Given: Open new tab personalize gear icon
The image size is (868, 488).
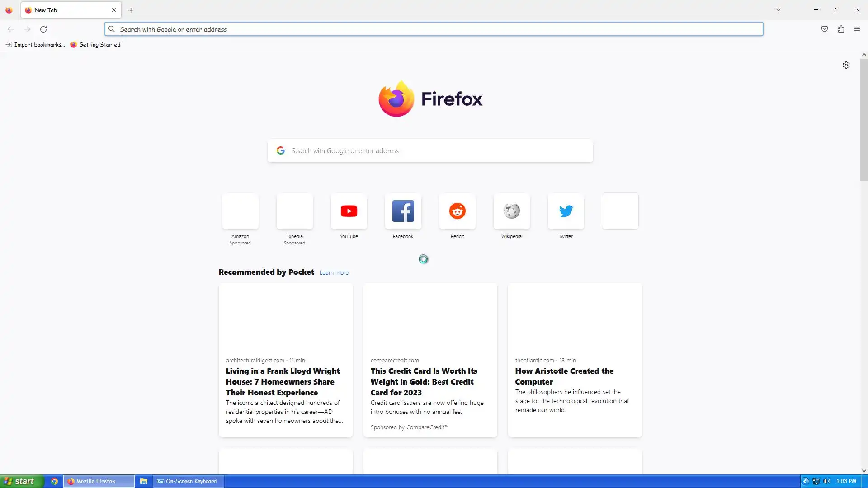Looking at the screenshot, I should (846, 65).
